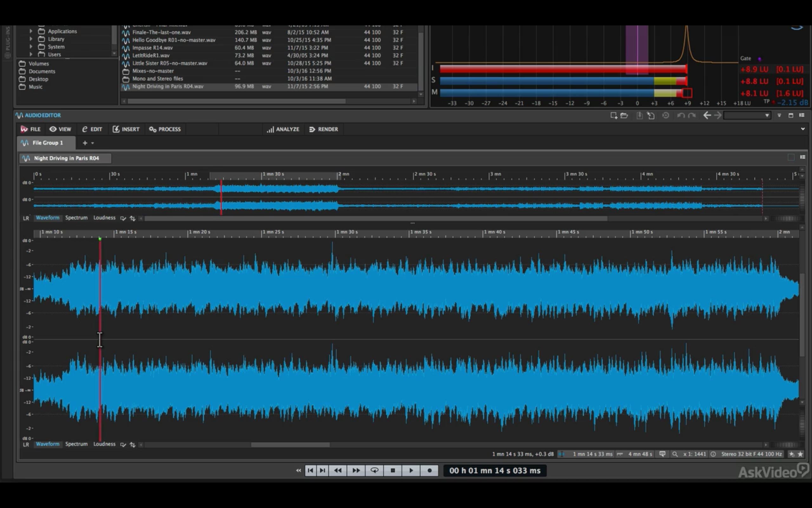Screen dimensions: 812x508
Task: Click the skip to start transport button
Action: (311, 470)
